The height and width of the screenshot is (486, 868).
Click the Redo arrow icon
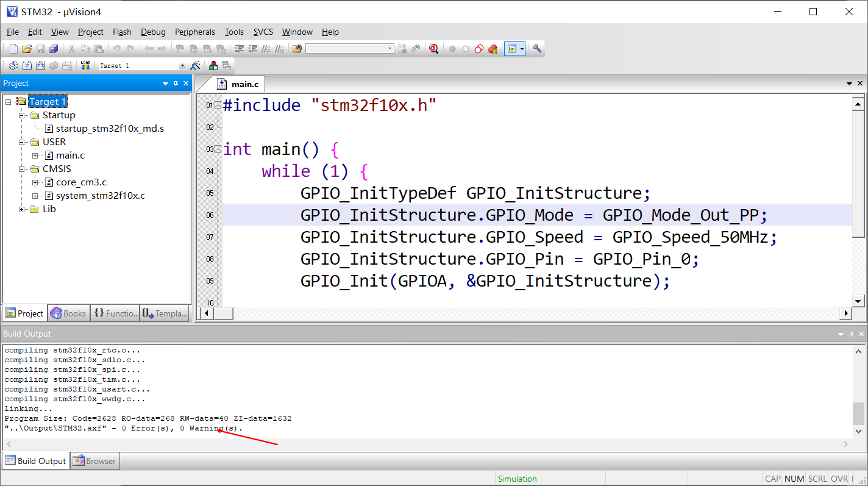pos(130,49)
